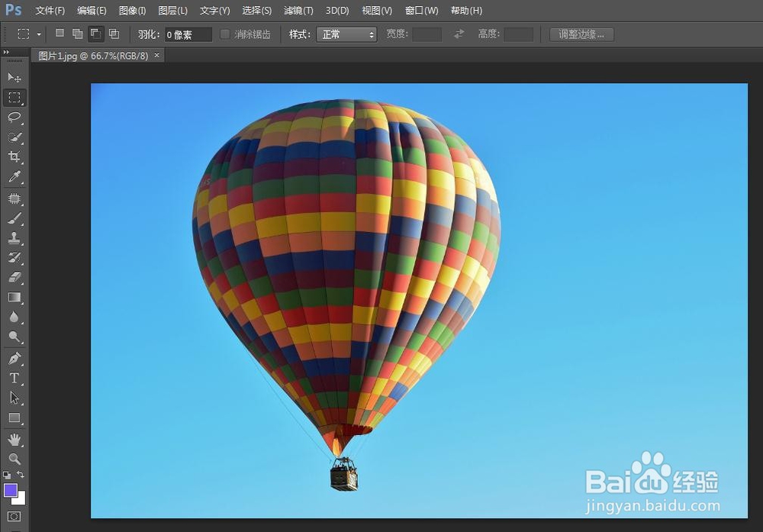Open the Edit menu
The width and height of the screenshot is (763, 532).
[x=92, y=10]
